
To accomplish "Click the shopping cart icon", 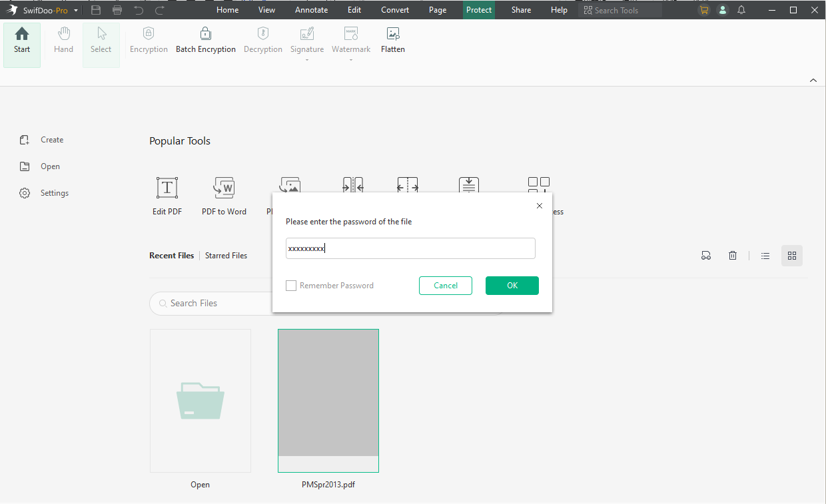I will pos(704,10).
